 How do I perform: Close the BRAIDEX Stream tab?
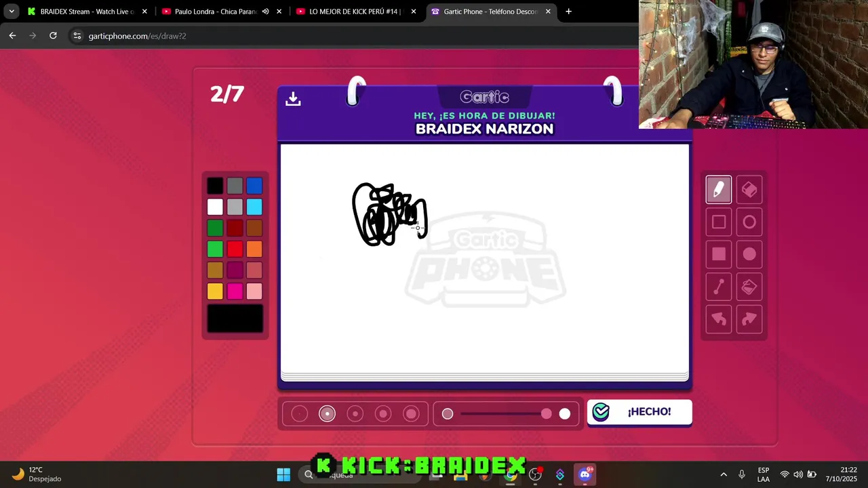[144, 12]
